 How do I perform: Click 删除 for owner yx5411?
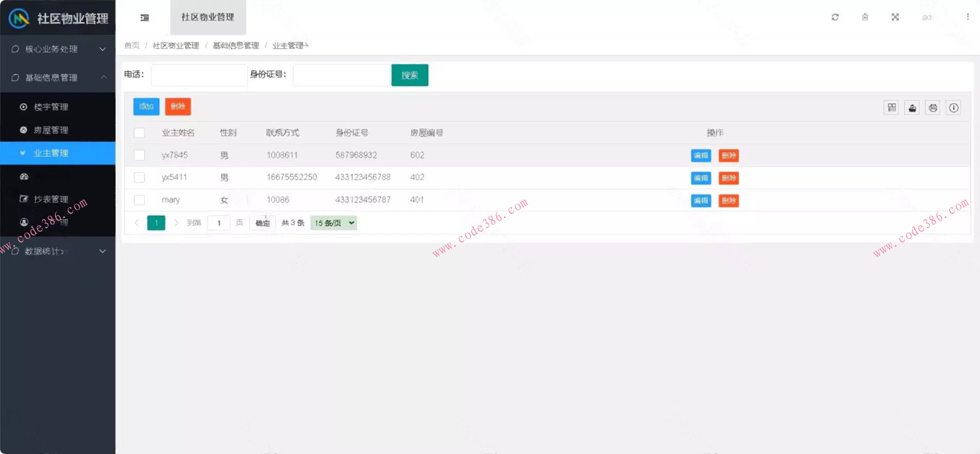(x=729, y=178)
